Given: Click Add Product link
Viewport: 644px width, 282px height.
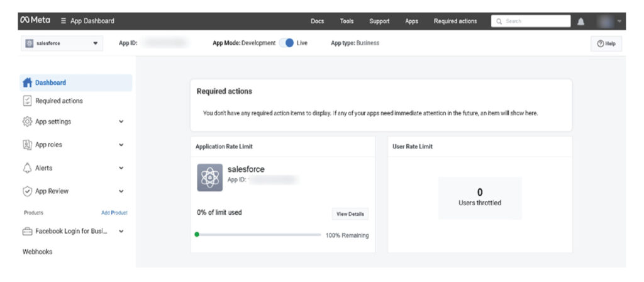Looking at the screenshot, I should point(114,213).
